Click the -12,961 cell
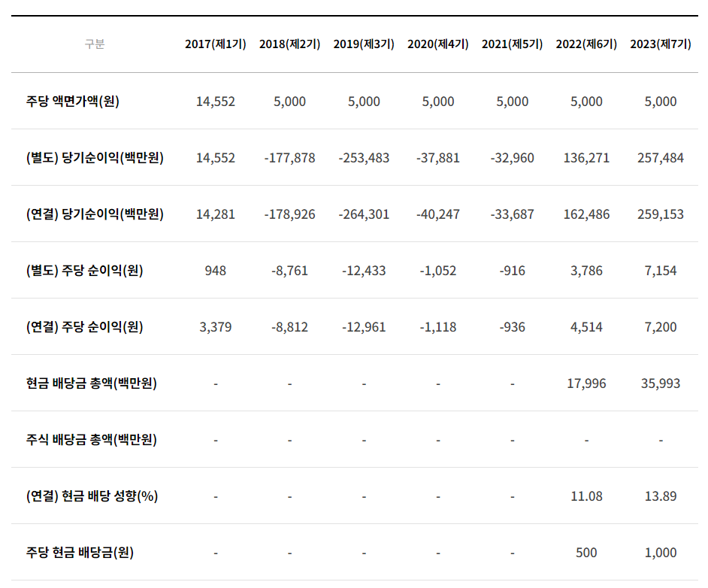708x588 pixels. click(364, 327)
